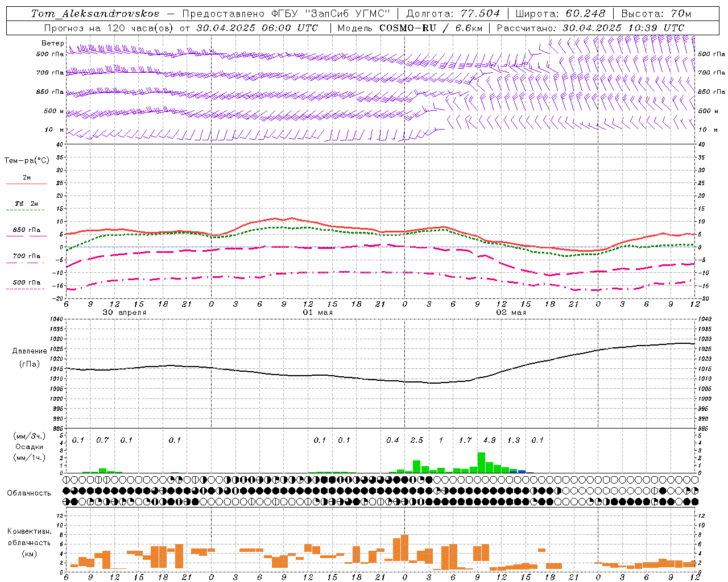Select the 30 апреля date label

[x=124, y=312]
